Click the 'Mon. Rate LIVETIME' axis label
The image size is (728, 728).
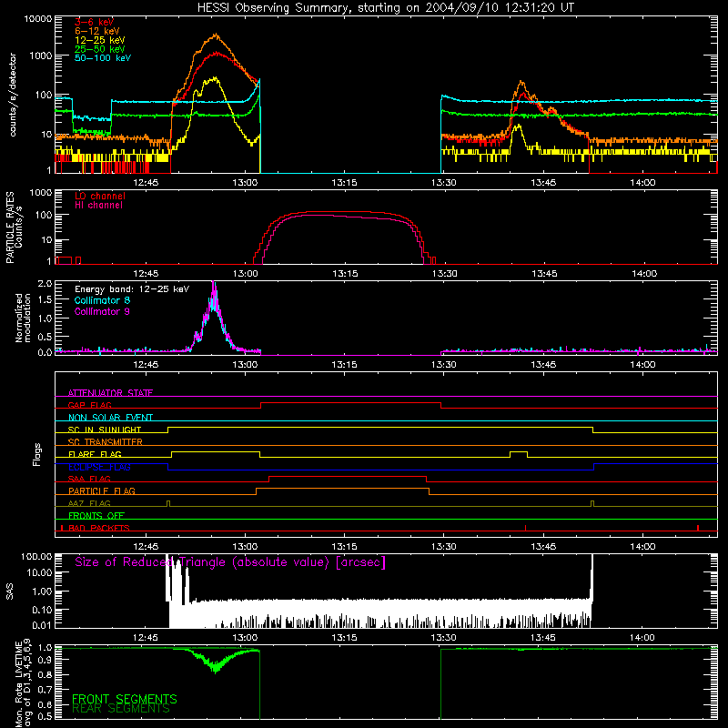pos(23,684)
